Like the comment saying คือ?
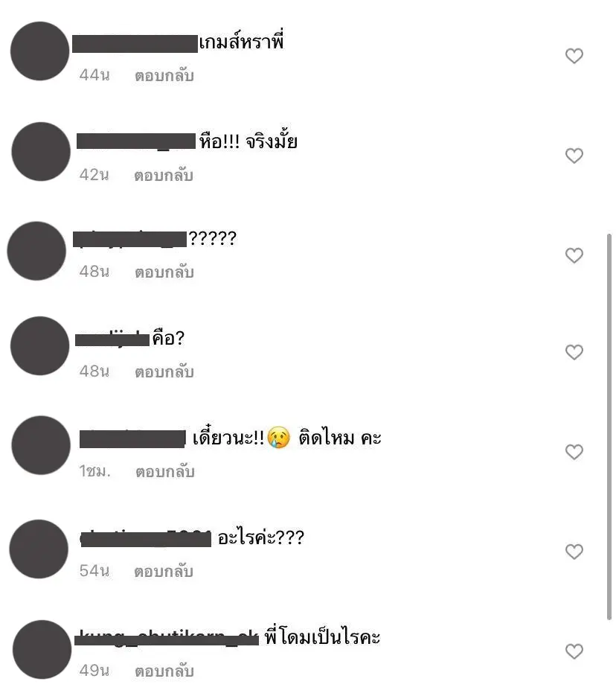 [574, 352]
